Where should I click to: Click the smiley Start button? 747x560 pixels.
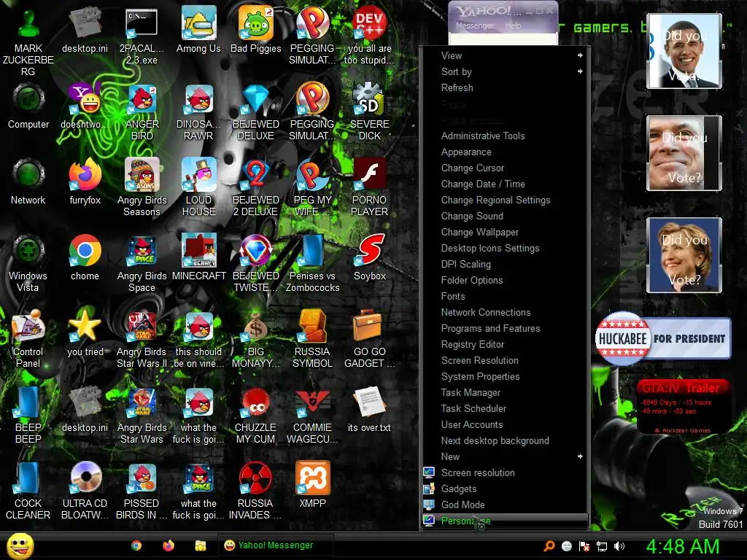(x=20, y=545)
